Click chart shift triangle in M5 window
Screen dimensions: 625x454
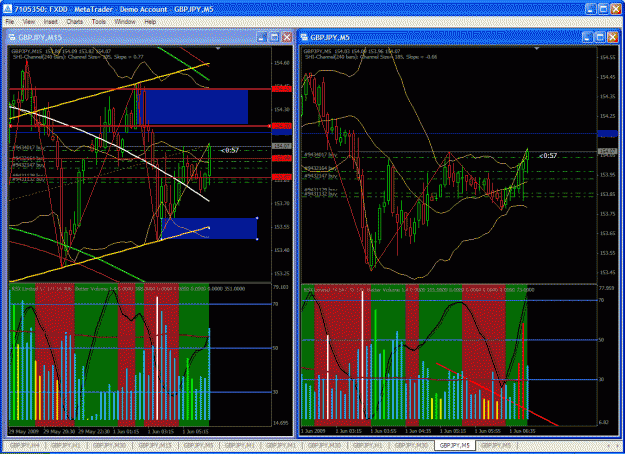(537, 49)
